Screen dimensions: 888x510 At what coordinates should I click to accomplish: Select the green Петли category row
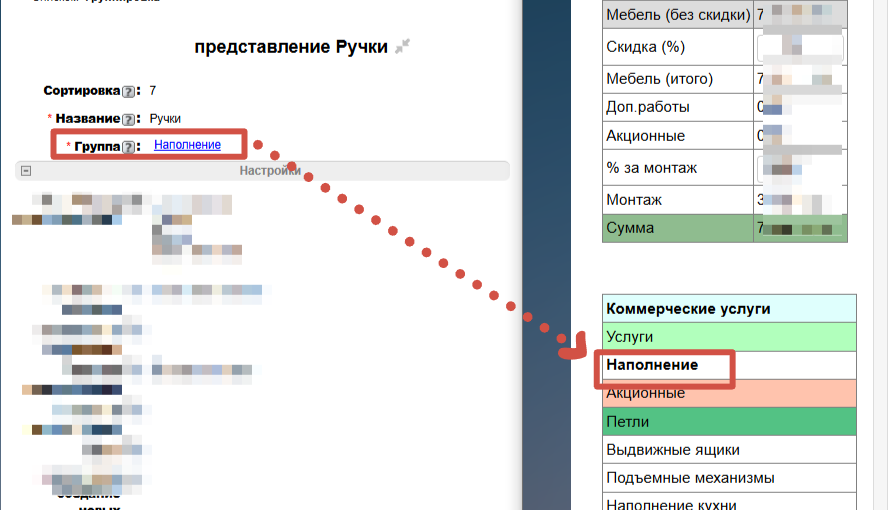[x=730, y=422]
